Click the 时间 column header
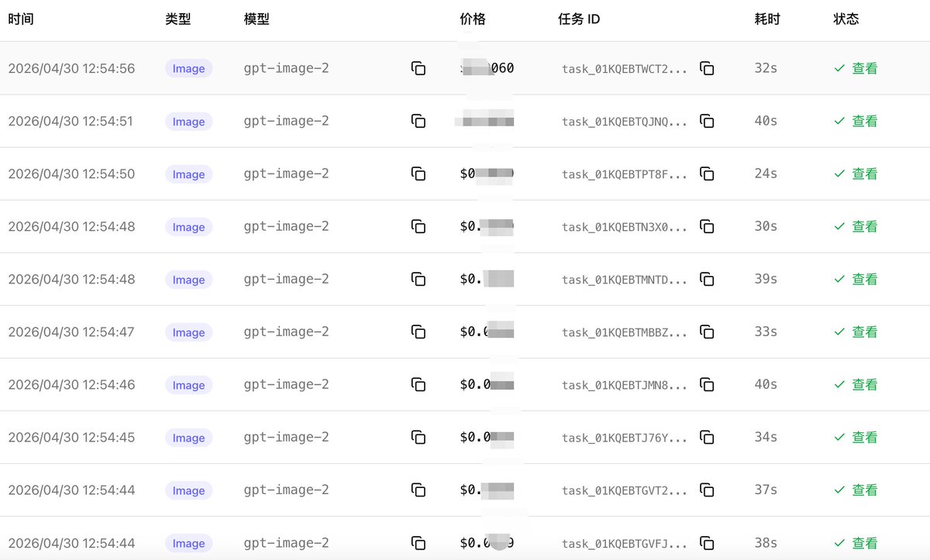The image size is (930, 560). click(x=21, y=19)
